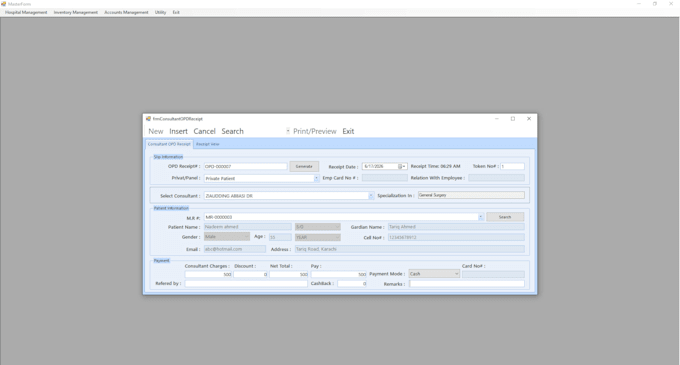Screen dimensions: 680x365
Task: Close the frmConsultantOPDReceipt window
Action: point(529,119)
